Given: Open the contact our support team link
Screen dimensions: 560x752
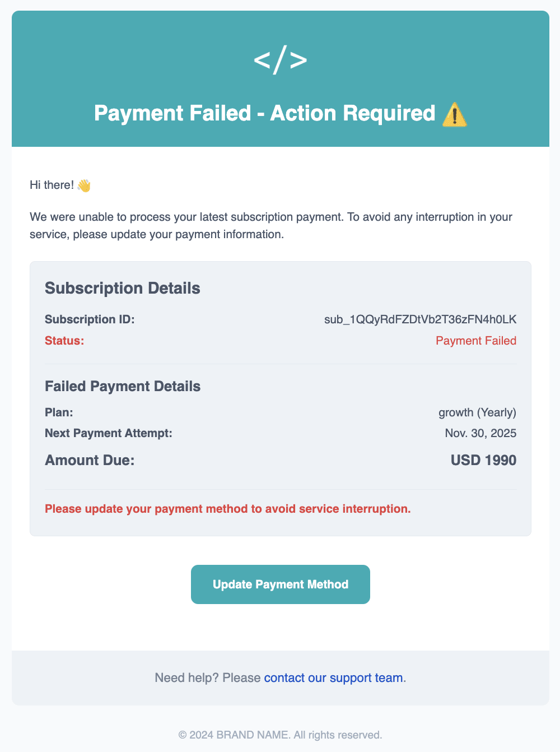Looking at the screenshot, I should pos(333,677).
